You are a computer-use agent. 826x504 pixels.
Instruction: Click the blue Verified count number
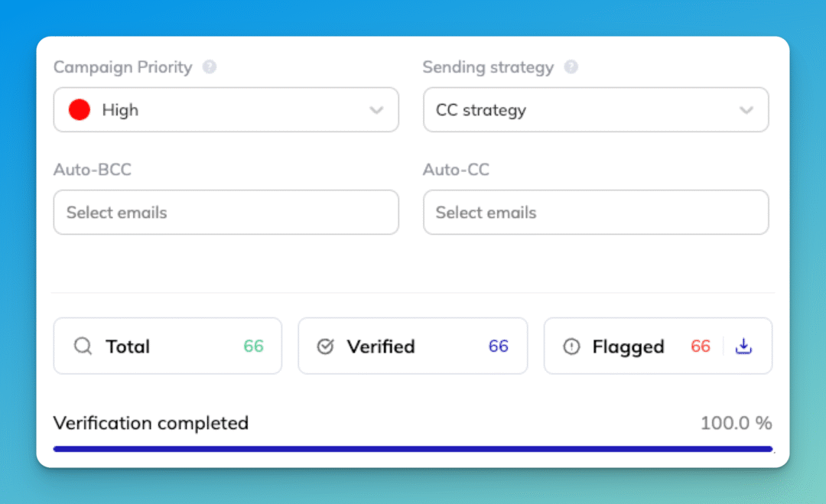click(x=499, y=346)
